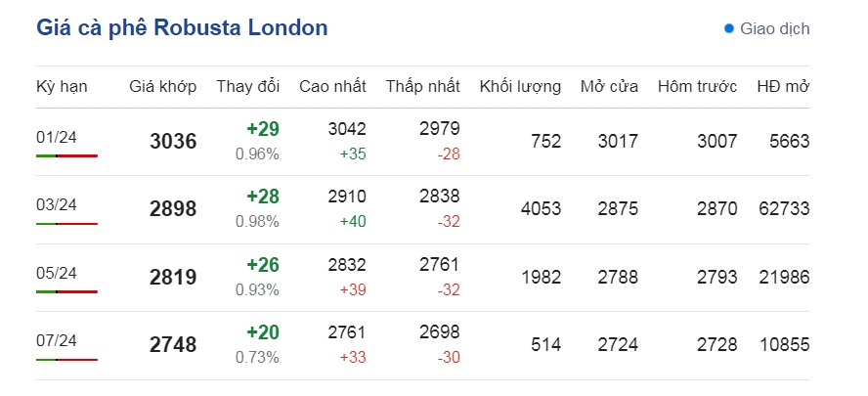Image resolution: width=868 pixels, height=396 pixels.
Task: Select the 01/24 contract term
Action: point(57,137)
